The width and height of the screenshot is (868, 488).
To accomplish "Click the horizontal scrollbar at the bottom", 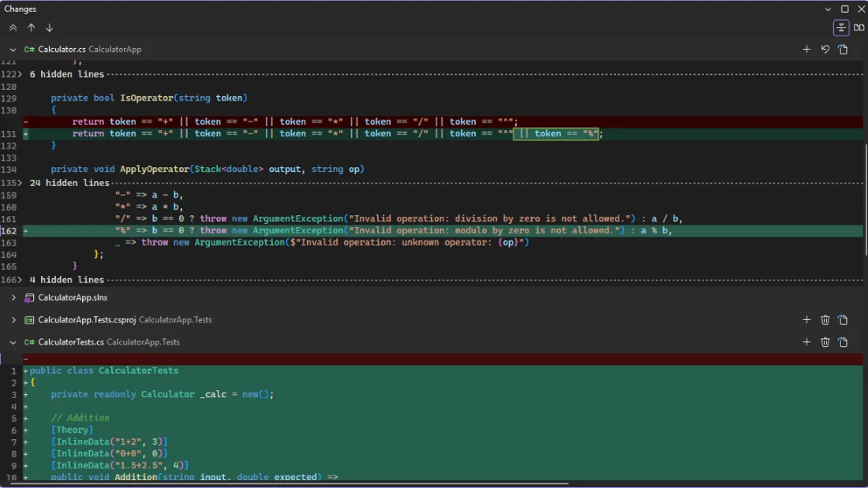I will 288,483.
